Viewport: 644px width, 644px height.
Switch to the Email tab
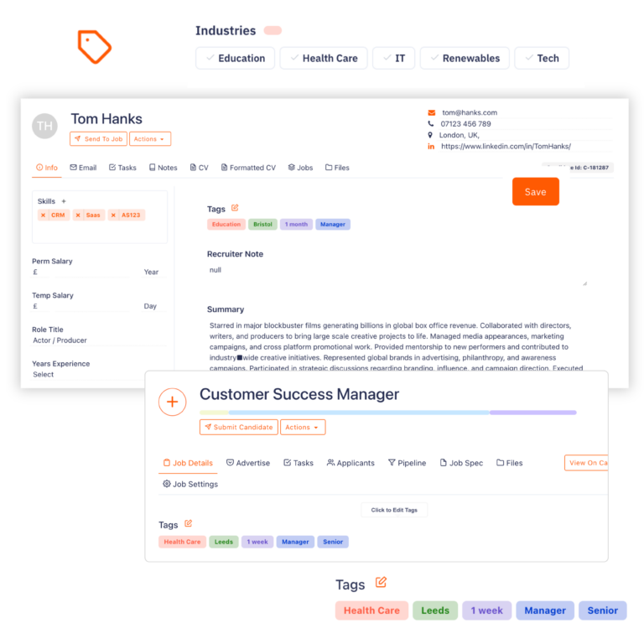(83, 168)
